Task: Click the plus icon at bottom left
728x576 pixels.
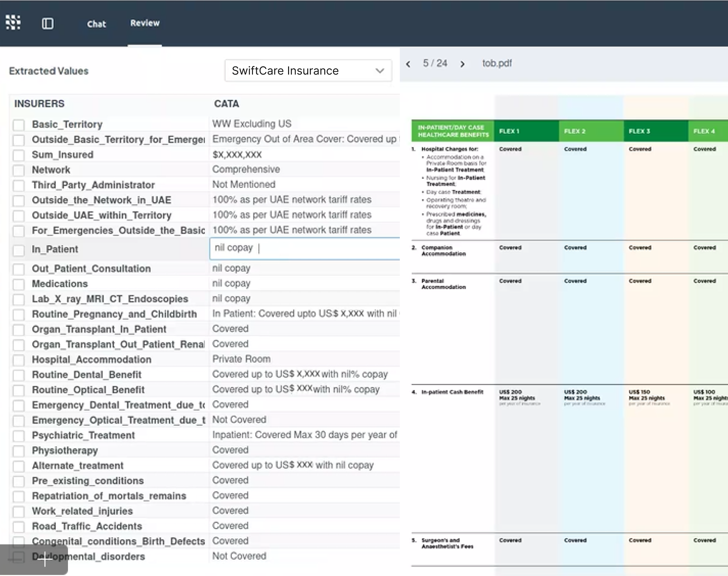Action: [44, 559]
